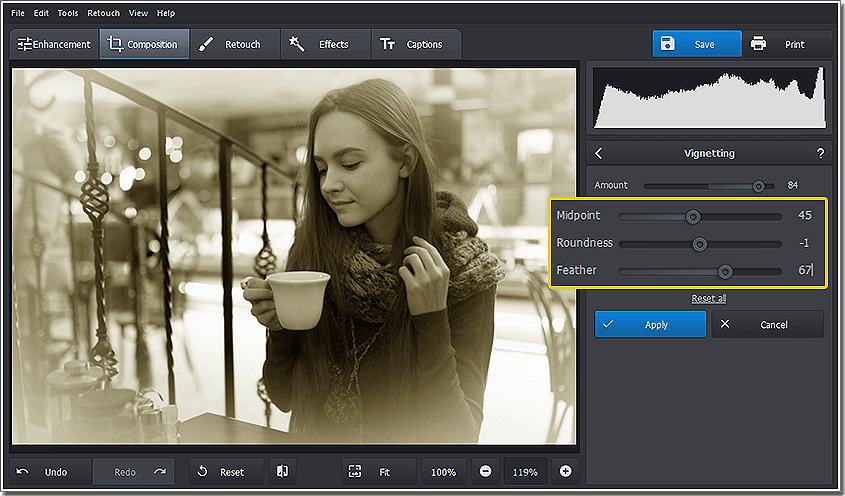
Task: Click the Redo button
Action: 134,472
